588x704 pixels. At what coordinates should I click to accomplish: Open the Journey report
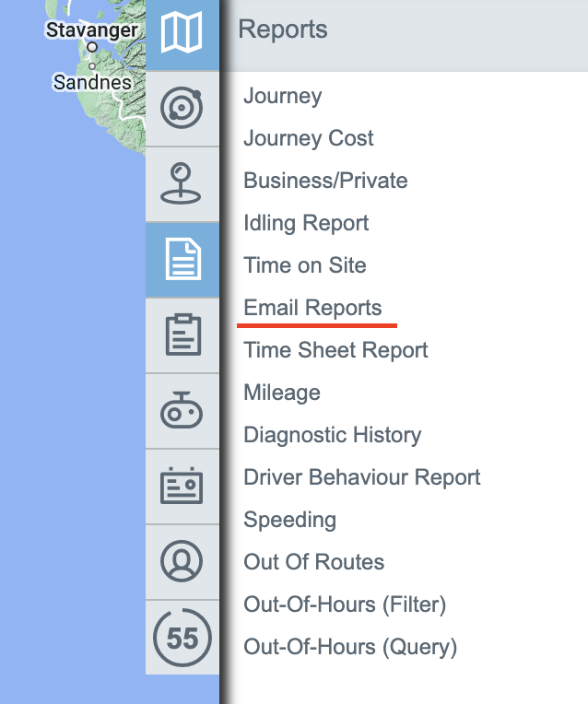click(x=282, y=96)
